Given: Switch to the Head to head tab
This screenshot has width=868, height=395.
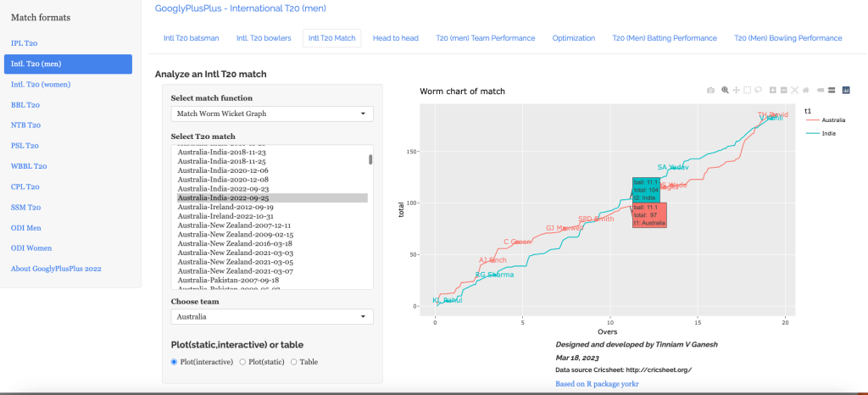Looking at the screenshot, I should pos(396,38).
